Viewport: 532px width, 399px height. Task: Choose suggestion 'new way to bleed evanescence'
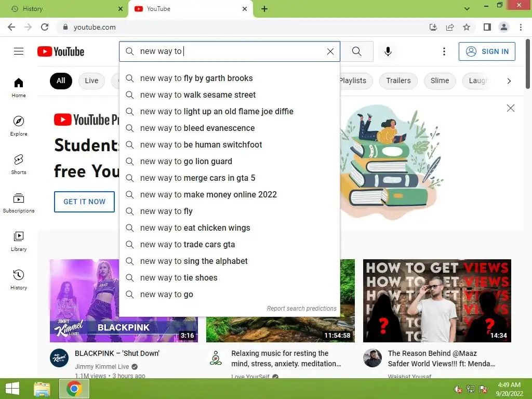point(229,128)
